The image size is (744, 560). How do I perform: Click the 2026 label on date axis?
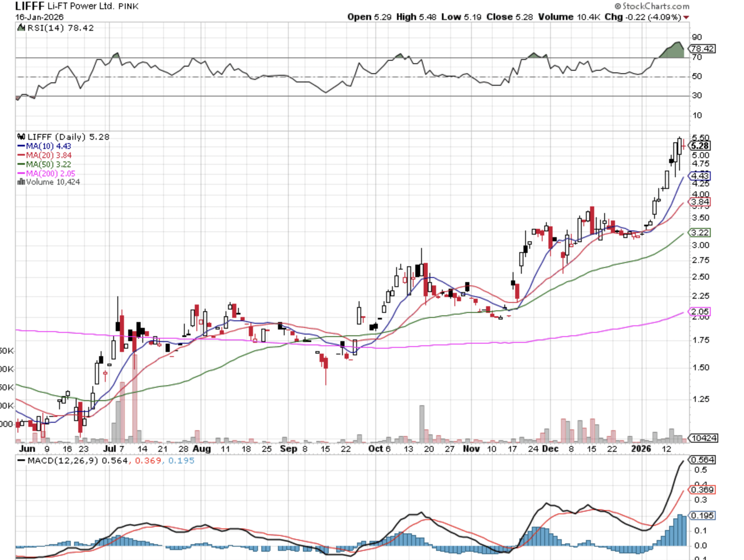tap(641, 449)
